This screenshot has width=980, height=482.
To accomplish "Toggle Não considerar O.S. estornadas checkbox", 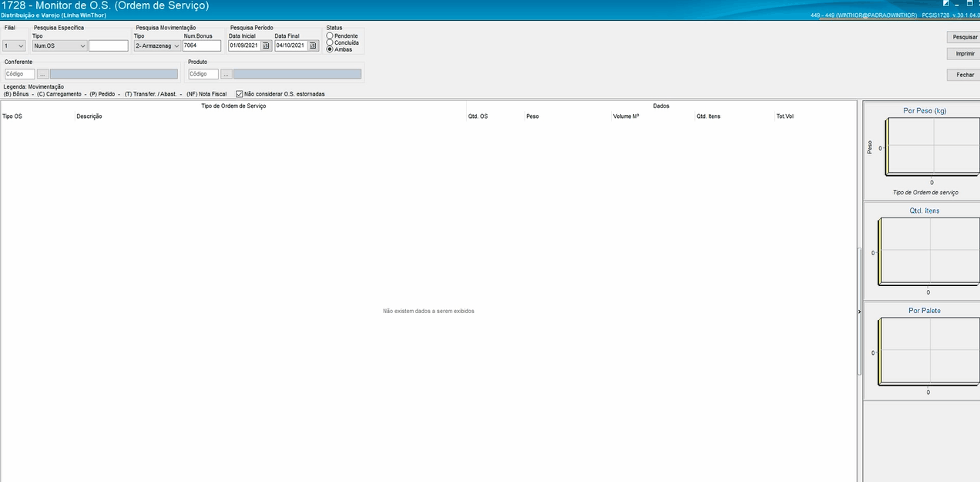I will [x=240, y=94].
